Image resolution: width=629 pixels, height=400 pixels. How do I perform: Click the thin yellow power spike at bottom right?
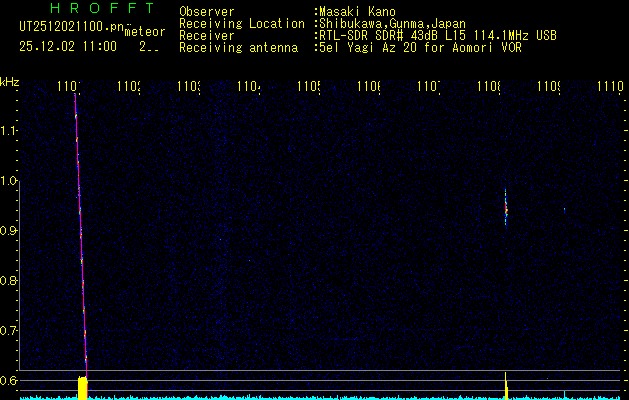coord(506,385)
